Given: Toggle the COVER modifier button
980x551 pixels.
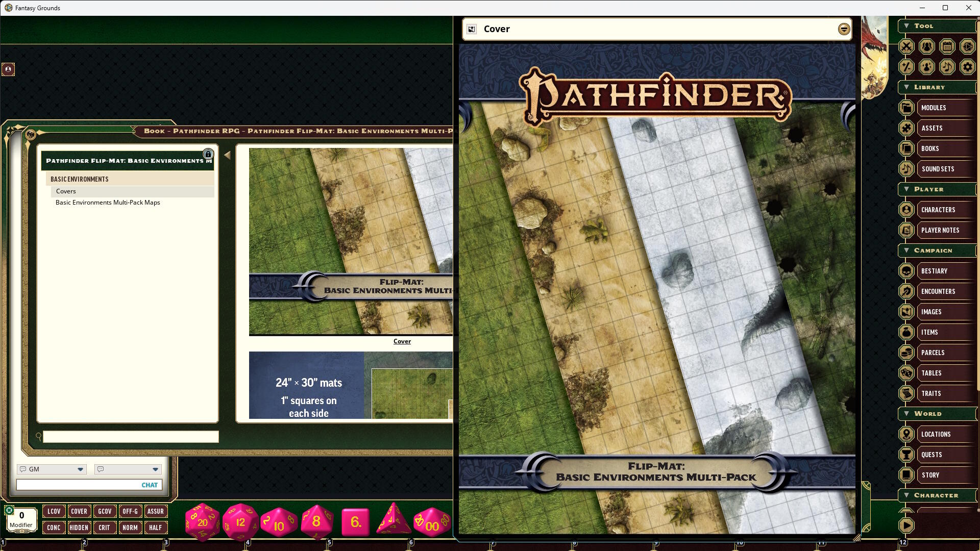Looking at the screenshot, I should click(79, 511).
